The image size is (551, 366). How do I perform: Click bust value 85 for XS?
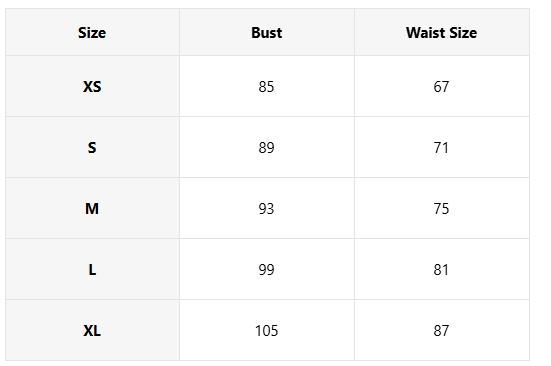click(266, 86)
